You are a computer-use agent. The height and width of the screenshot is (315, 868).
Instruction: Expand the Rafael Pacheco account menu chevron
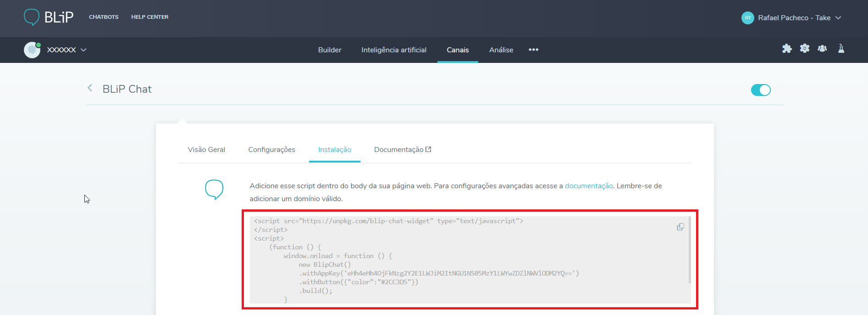coord(838,18)
